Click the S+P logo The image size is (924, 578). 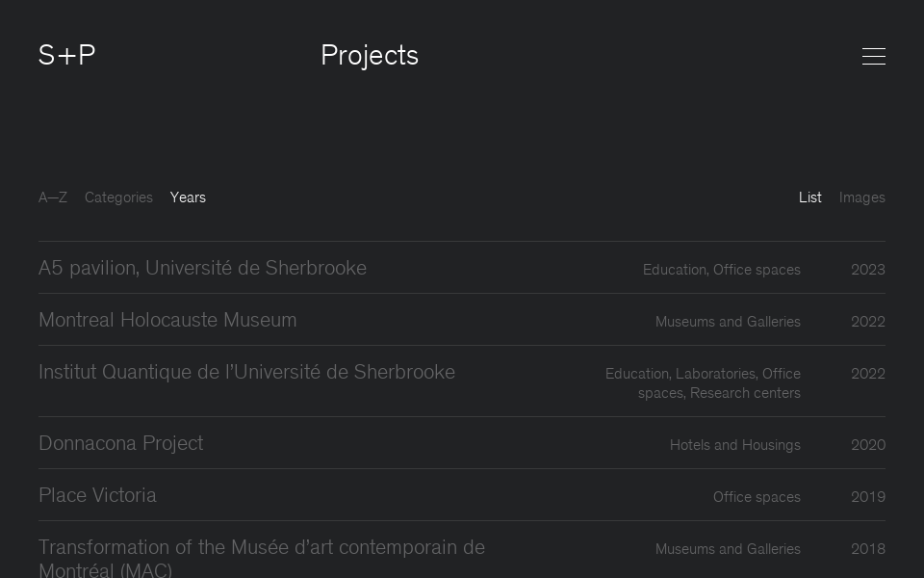click(x=66, y=55)
